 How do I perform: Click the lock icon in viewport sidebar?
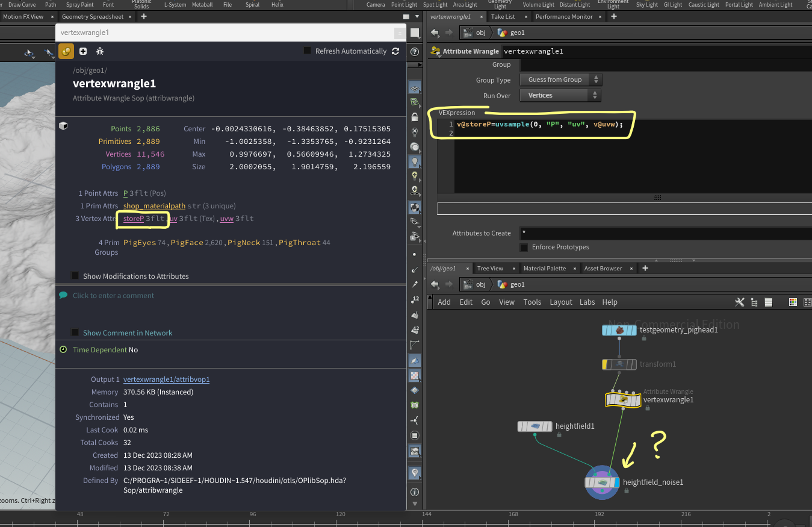click(x=414, y=117)
